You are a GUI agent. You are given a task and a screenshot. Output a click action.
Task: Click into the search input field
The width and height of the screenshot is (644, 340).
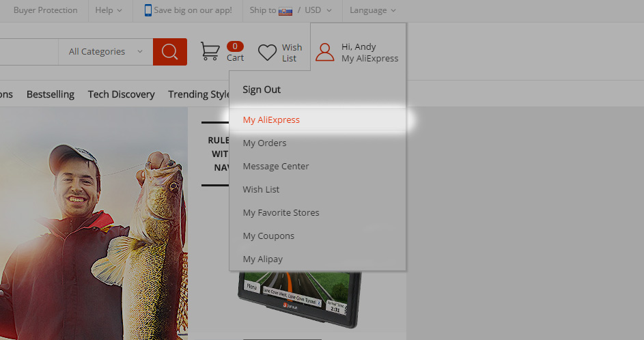(29, 52)
